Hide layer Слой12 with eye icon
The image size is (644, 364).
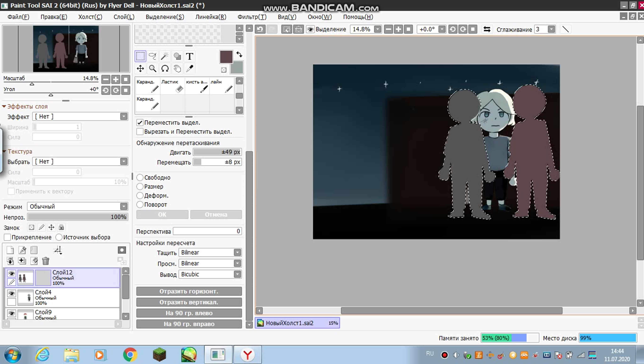click(11, 274)
